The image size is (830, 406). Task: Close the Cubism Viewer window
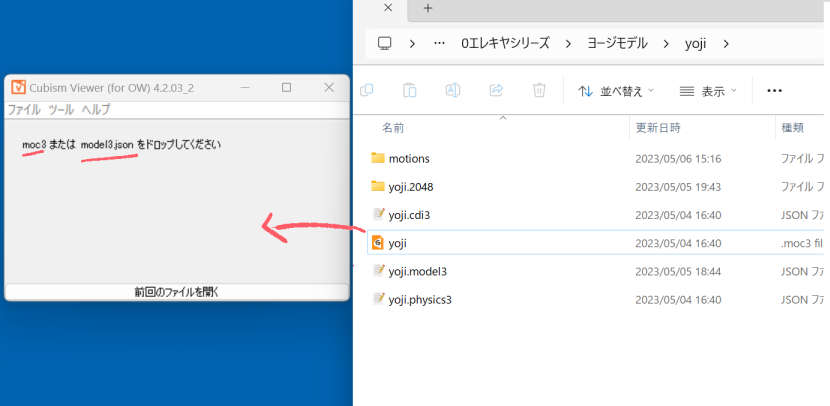[x=329, y=87]
